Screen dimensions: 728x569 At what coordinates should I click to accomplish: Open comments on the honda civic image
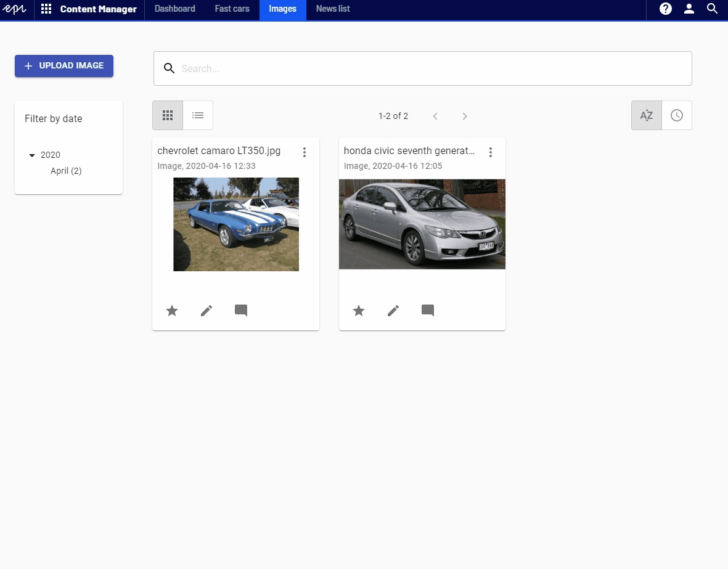point(428,311)
